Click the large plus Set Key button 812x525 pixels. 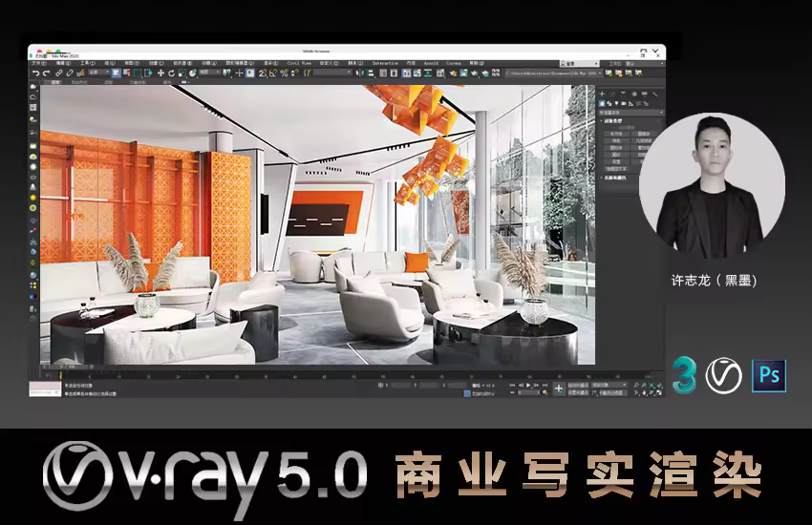click(x=559, y=388)
